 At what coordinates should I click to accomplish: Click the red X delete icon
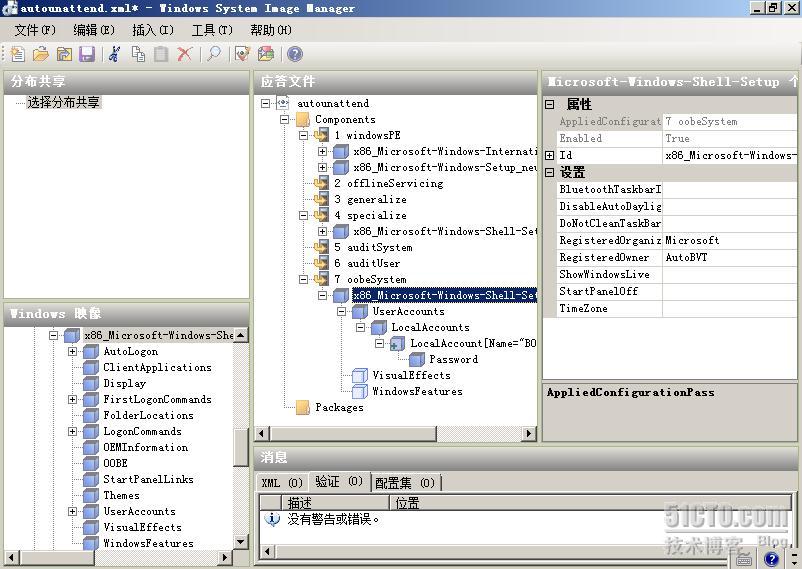[x=184, y=54]
